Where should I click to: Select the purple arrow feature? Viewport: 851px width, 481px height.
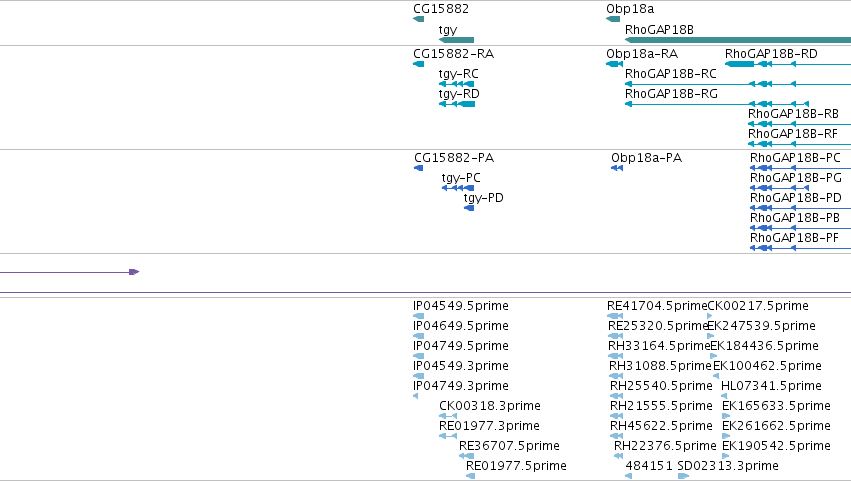click(x=69, y=272)
